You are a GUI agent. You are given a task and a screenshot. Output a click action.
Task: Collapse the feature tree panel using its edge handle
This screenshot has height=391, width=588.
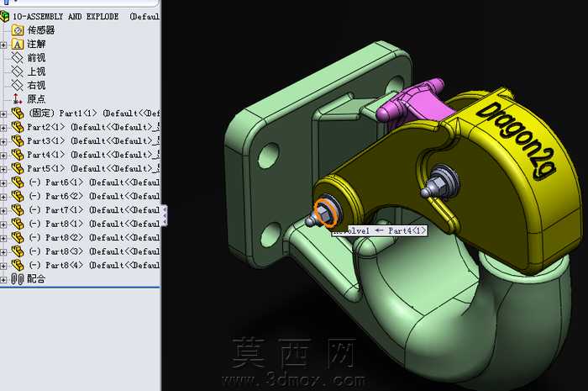165,215
